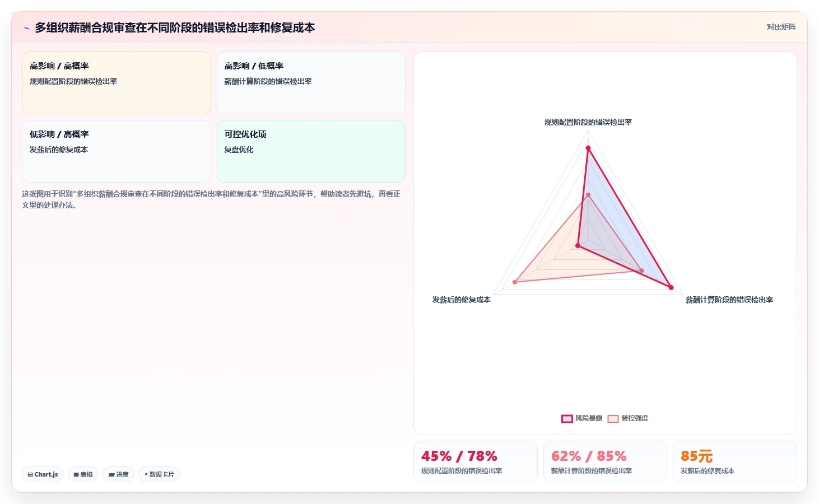The height and width of the screenshot is (504, 819).
Task: Click the 数据卡片 tag chip
Action: (159, 474)
